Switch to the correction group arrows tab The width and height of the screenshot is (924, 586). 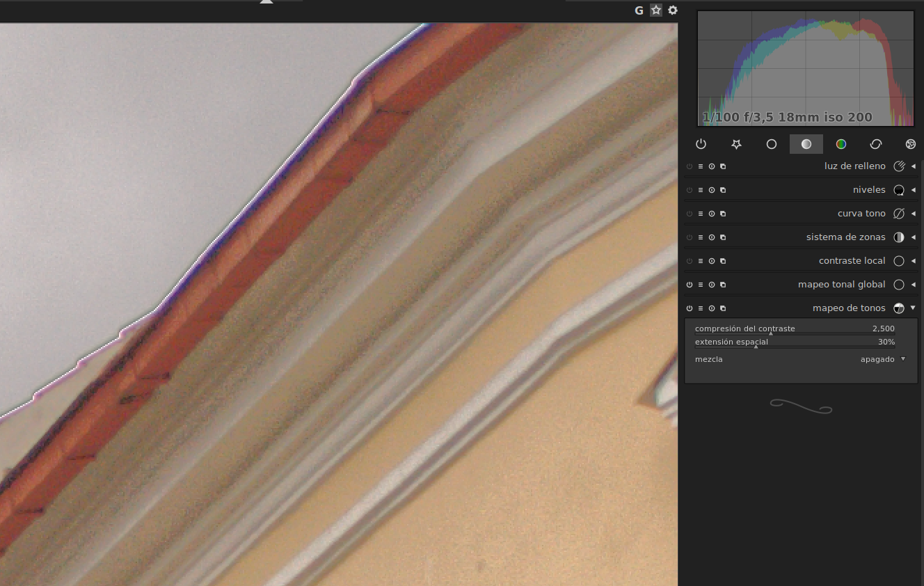(876, 144)
